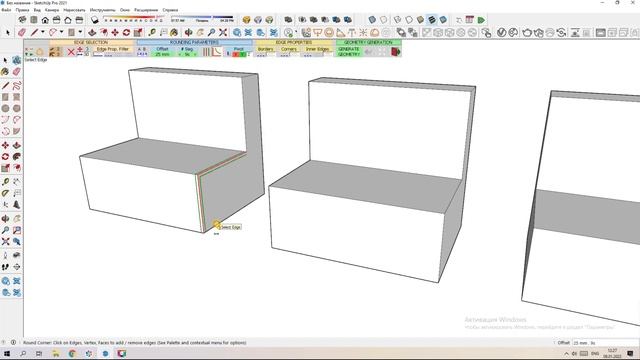Viewport: 640px width, 360px height.
Task: Open File Explorer from the taskbar
Action: point(56,353)
